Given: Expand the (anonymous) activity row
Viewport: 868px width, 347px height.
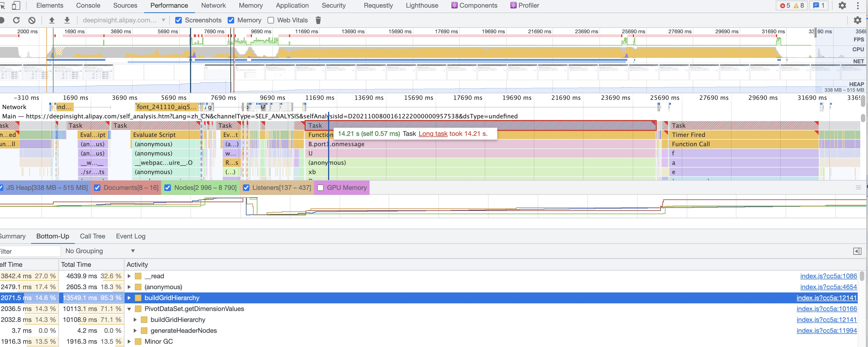Looking at the screenshot, I should click(129, 287).
